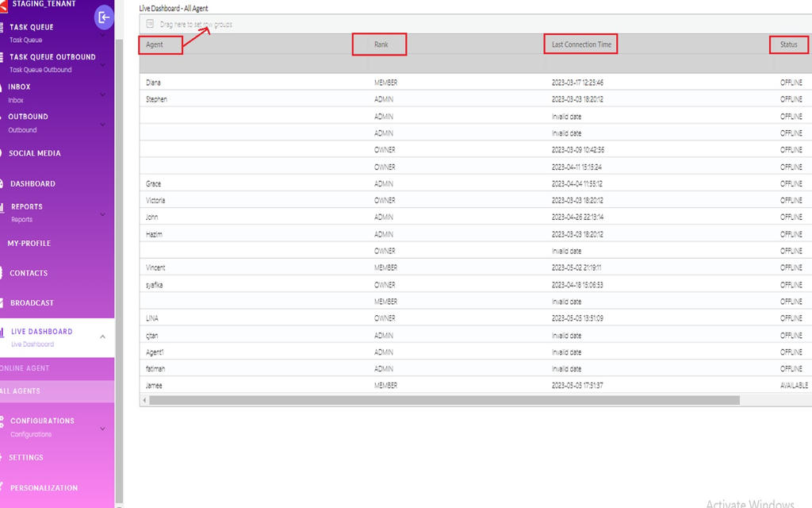Click the Live Dashboard chart icon
Screen dimensions: 812x508
(2, 333)
